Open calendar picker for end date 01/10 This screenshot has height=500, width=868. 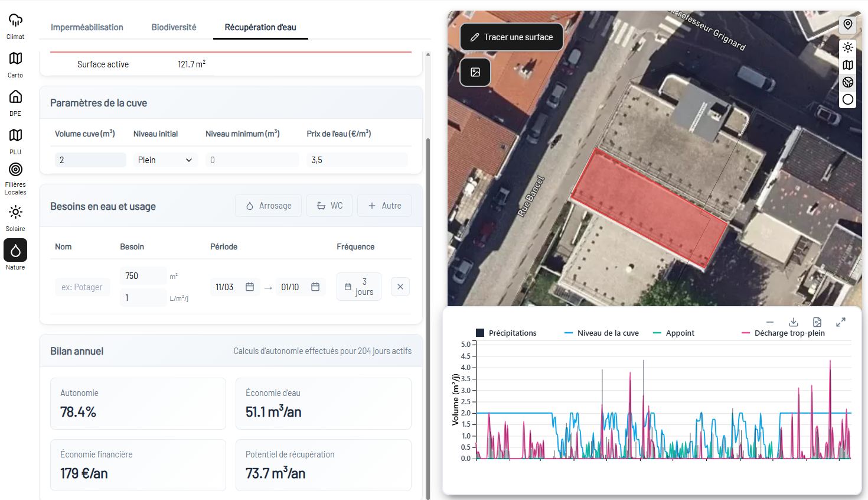(315, 287)
